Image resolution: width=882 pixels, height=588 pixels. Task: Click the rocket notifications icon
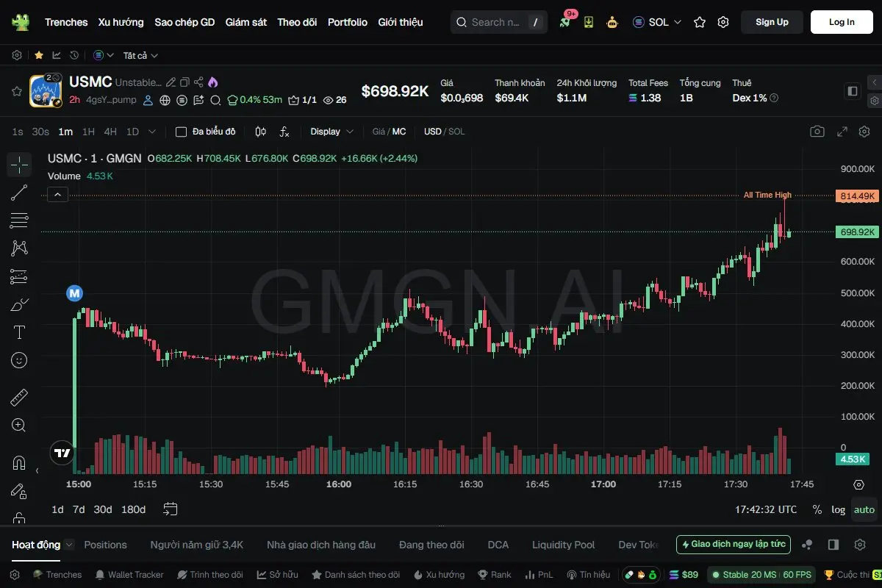coord(564,22)
